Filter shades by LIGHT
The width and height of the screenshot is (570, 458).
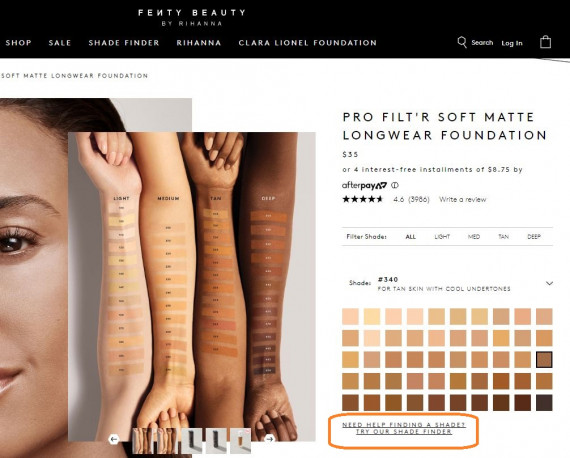click(x=442, y=237)
